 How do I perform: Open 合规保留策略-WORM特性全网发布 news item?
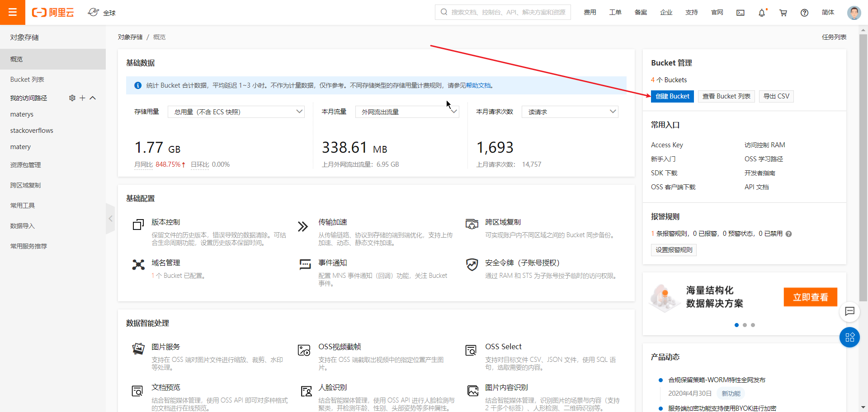pos(717,380)
